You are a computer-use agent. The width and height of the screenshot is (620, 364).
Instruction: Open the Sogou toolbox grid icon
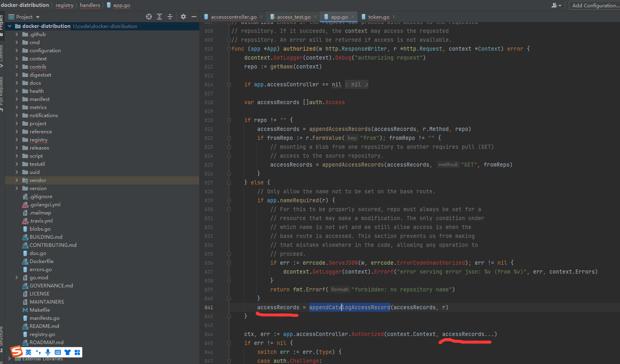coord(77,352)
